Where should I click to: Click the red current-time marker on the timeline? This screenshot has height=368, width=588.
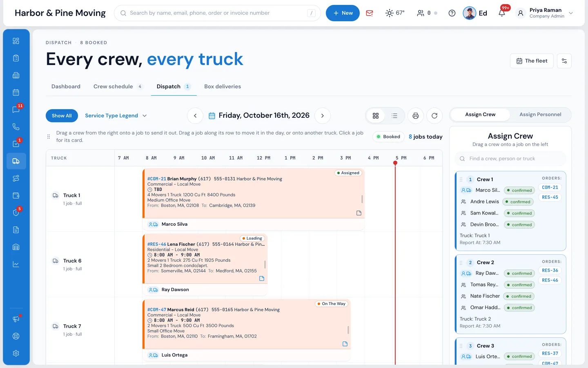click(x=395, y=163)
